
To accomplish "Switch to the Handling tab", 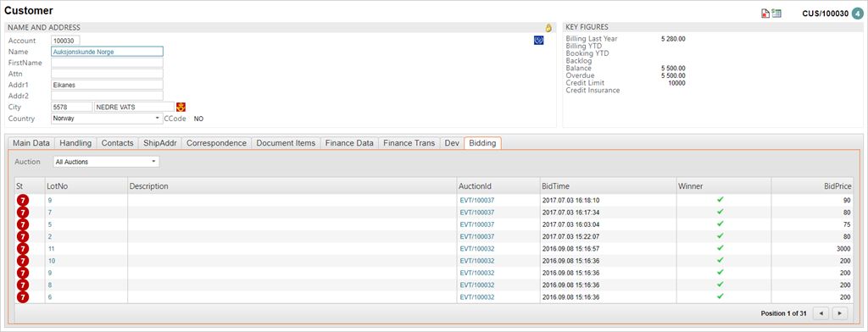I will 75,143.
